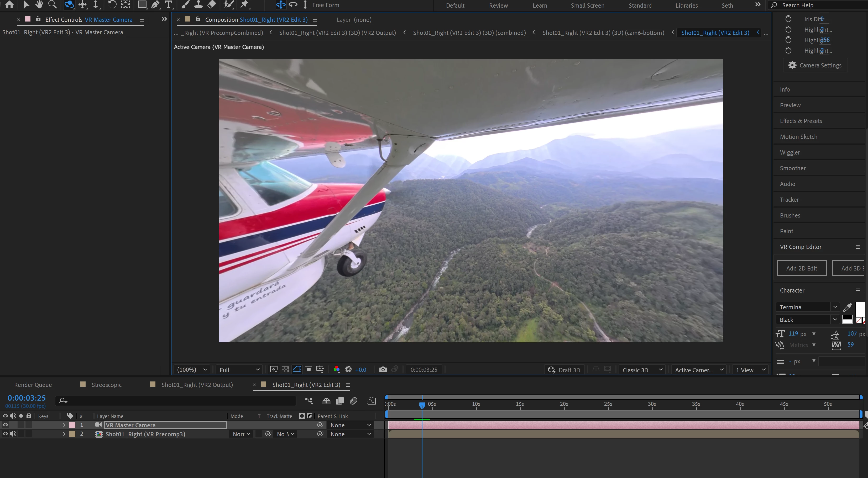Screen dimensions: 868x478
Task: Select the Hand tool
Action: coord(39,5)
